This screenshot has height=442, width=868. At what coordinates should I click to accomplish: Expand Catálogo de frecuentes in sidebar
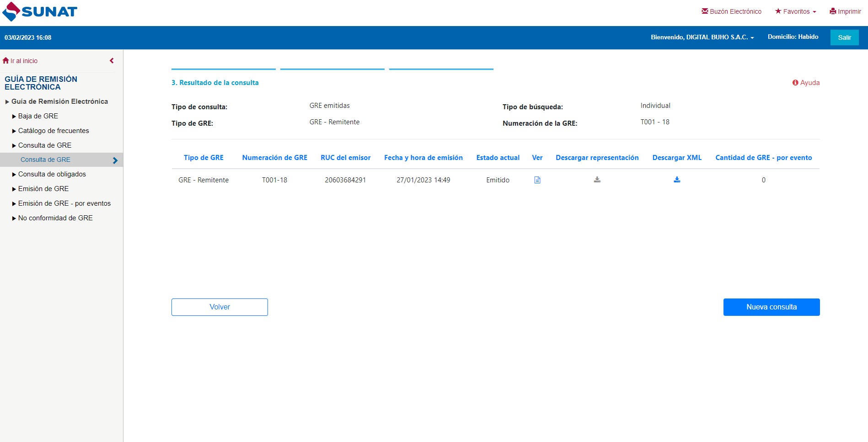pyautogui.click(x=53, y=131)
